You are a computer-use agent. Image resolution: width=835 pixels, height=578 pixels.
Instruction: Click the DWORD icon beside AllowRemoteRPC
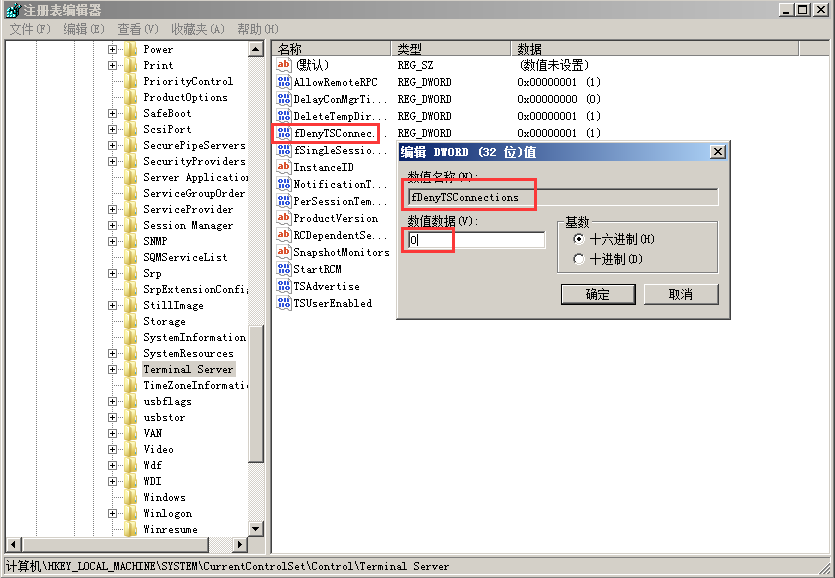[284, 82]
